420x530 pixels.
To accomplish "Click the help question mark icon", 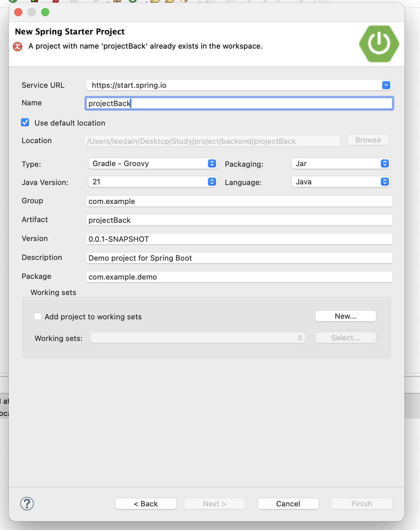I will 27,504.
